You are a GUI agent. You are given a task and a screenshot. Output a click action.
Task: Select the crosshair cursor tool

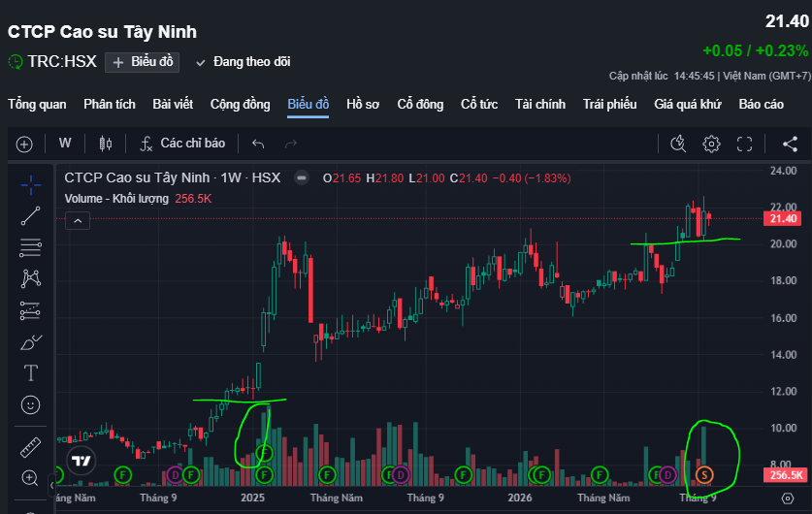click(x=30, y=185)
